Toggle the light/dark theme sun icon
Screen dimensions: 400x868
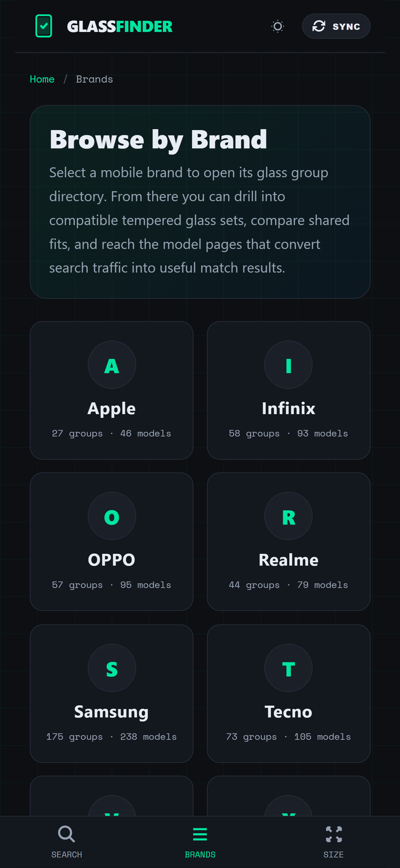click(278, 26)
